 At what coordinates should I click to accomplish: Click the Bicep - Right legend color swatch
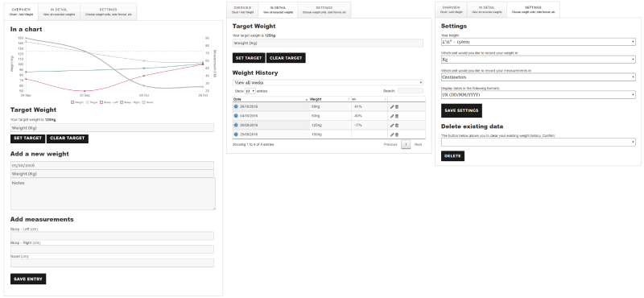(122, 102)
